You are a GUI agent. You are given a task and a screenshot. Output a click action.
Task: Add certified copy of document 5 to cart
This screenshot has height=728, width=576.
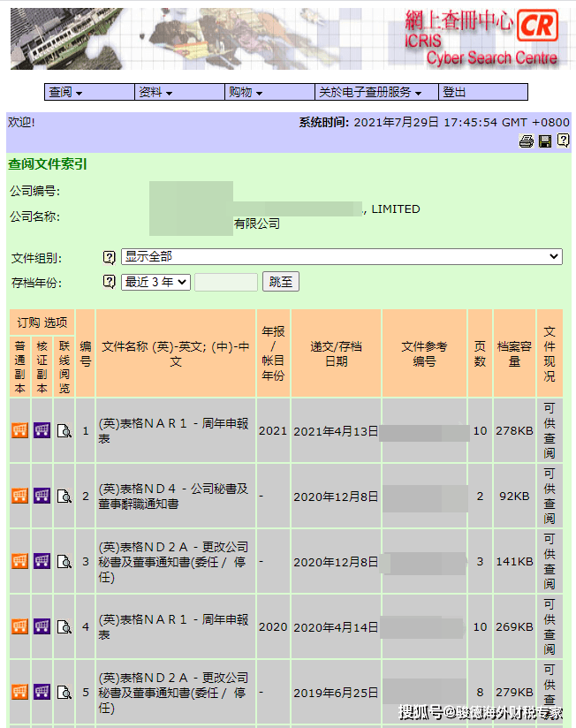point(42,692)
